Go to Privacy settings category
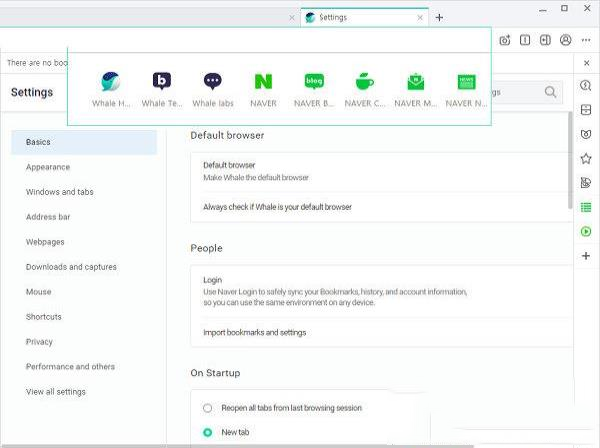The width and height of the screenshot is (600, 448). click(39, 342)
